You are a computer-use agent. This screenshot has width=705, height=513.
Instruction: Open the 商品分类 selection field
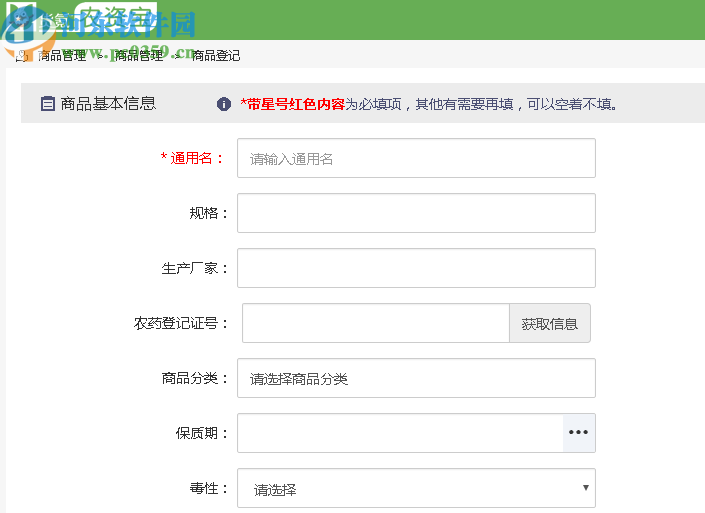pos(416,378)
